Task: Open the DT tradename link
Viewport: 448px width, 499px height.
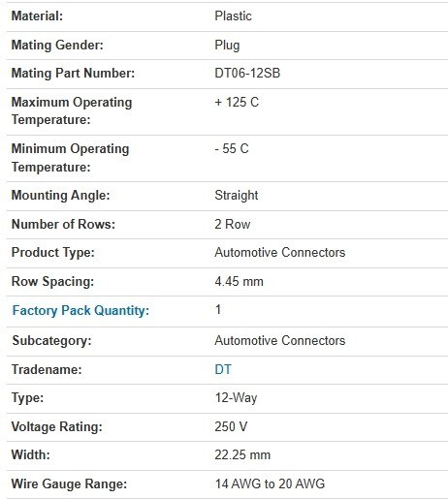Action: click(223, 369)
